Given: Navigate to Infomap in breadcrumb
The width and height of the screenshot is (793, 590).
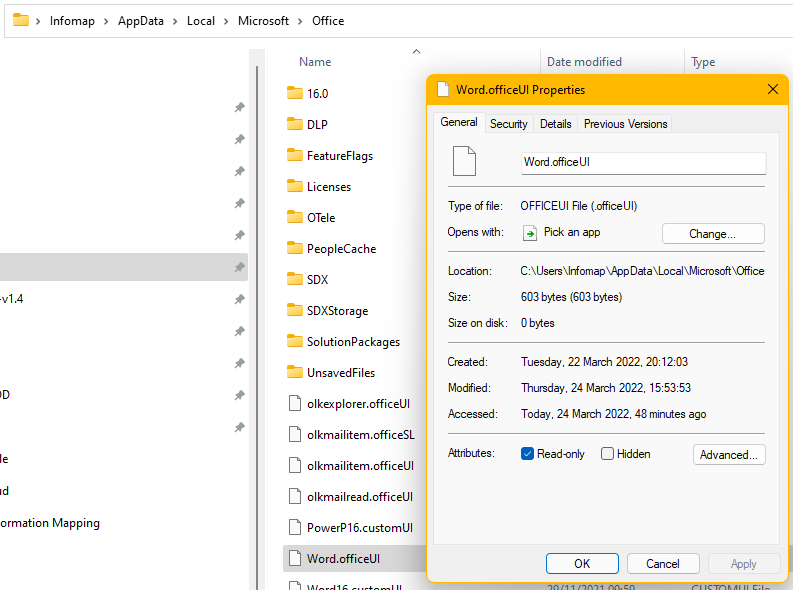Looking at the screenshot, I should (x=72, y=21).
